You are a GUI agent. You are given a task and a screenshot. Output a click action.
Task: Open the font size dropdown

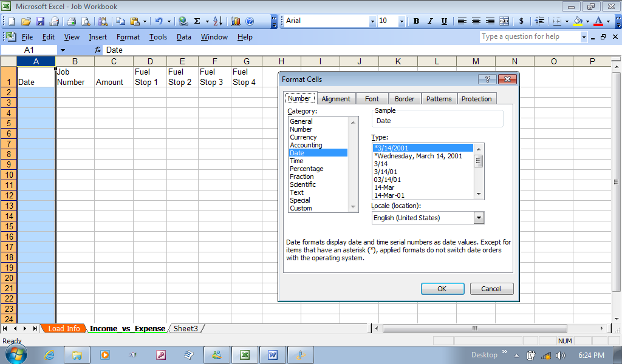402,21
